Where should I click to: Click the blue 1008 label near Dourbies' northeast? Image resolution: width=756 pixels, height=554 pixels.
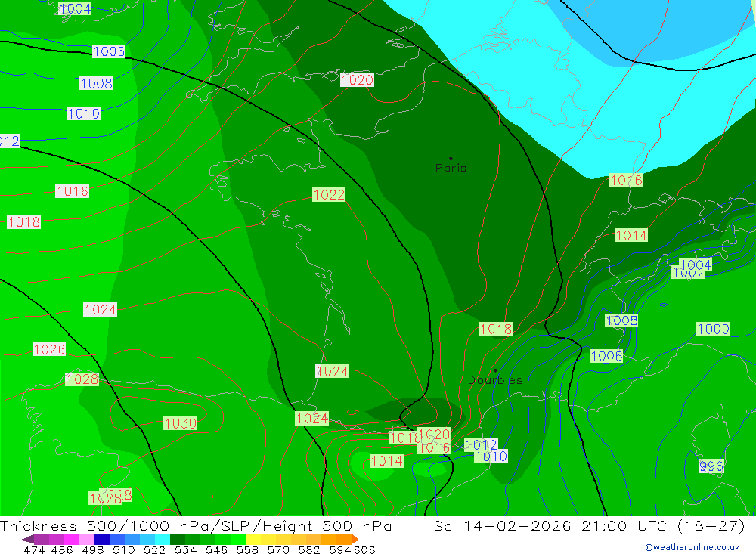(x=621, y=320)
